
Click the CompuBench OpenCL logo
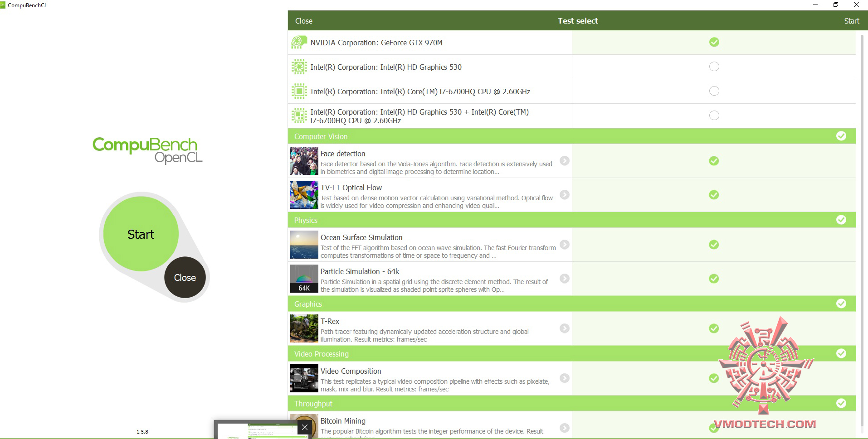coord(147,150)
